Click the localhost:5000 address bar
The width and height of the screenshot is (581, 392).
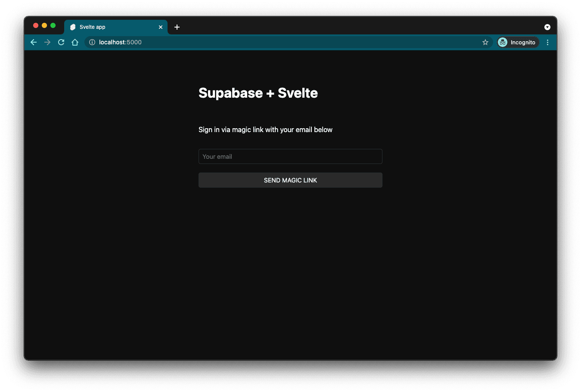pos(121,42)
